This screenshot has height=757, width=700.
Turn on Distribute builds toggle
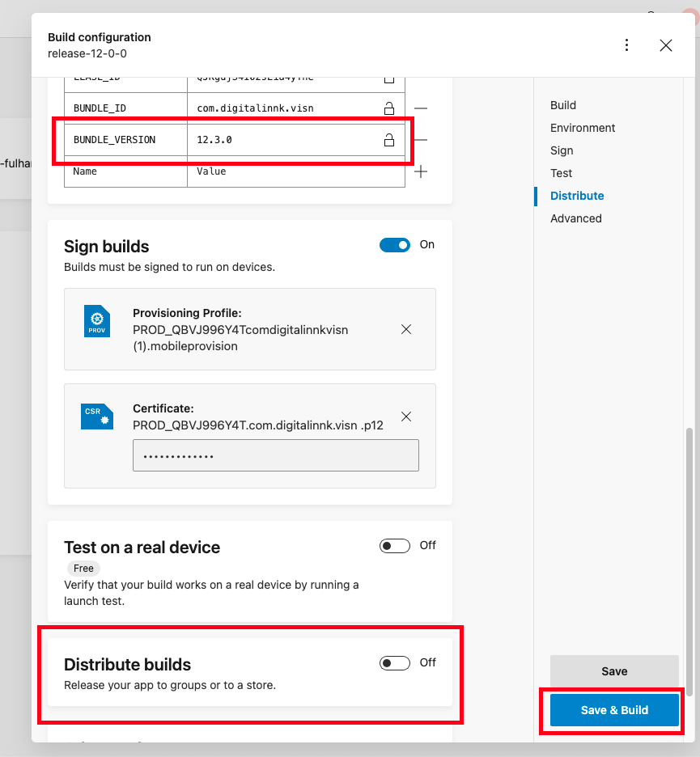[x=395, y=663]
